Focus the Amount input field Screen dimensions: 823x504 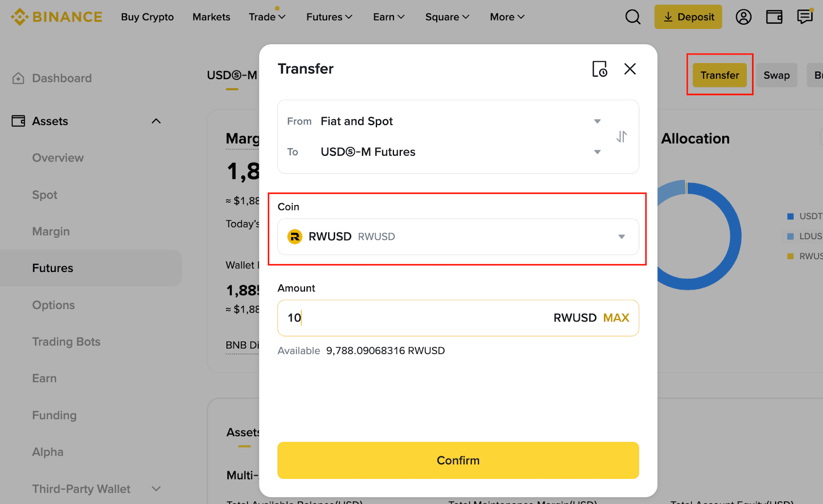(411, 318)
